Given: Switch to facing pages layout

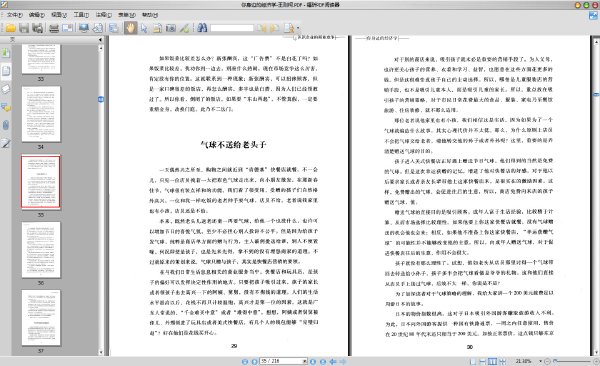Looking at the screenshot, I should click(493, 361).
